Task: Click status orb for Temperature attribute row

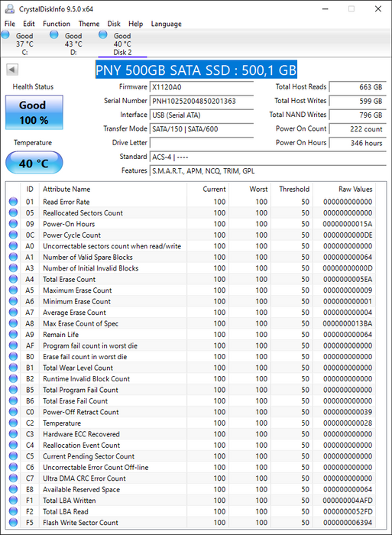Action: pyautogui.click(x=13, y=423)
